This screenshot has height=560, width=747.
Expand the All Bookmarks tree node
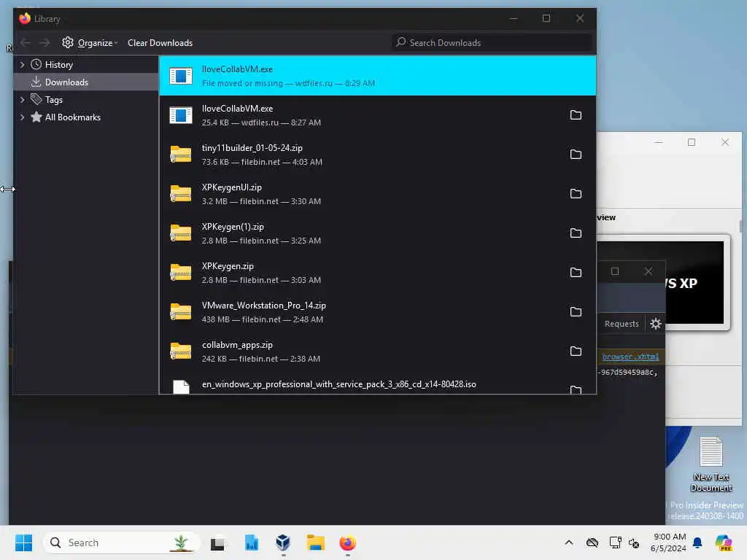click(22, 117)
